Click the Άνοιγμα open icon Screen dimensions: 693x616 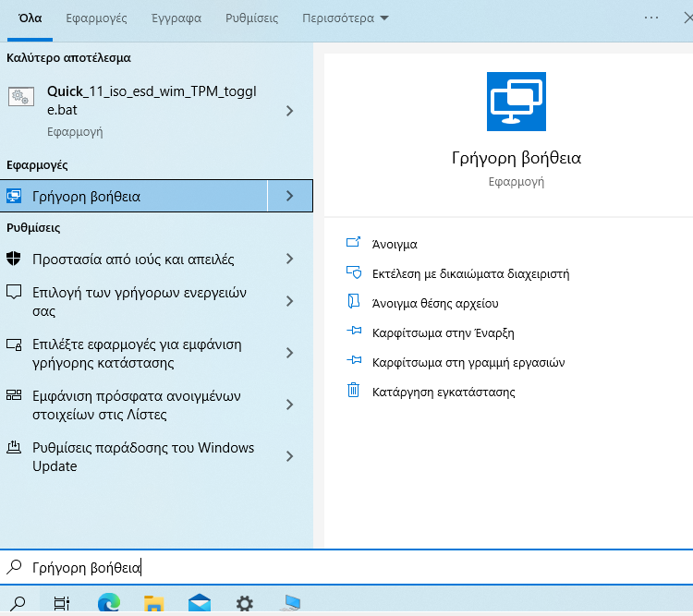click(x=353, y=242)
